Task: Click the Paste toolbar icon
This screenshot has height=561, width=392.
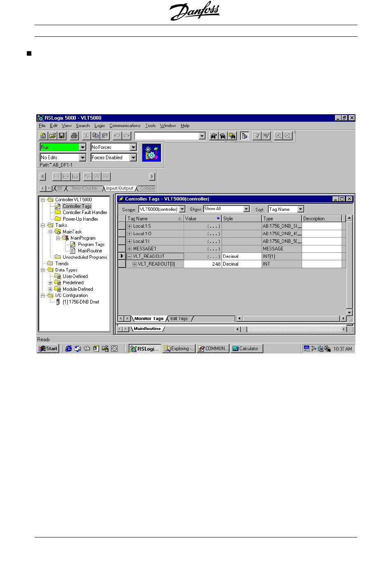Action: click(x=105, y=136)
